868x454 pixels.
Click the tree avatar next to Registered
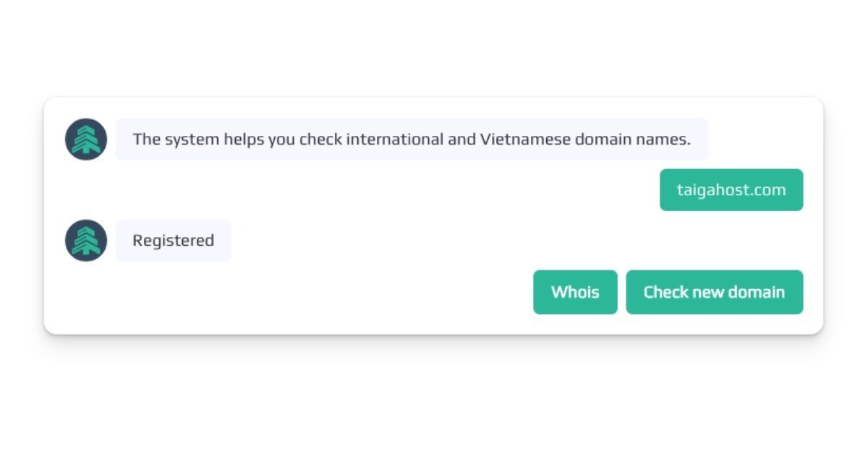pyautogui.click(x=86, y=241)
